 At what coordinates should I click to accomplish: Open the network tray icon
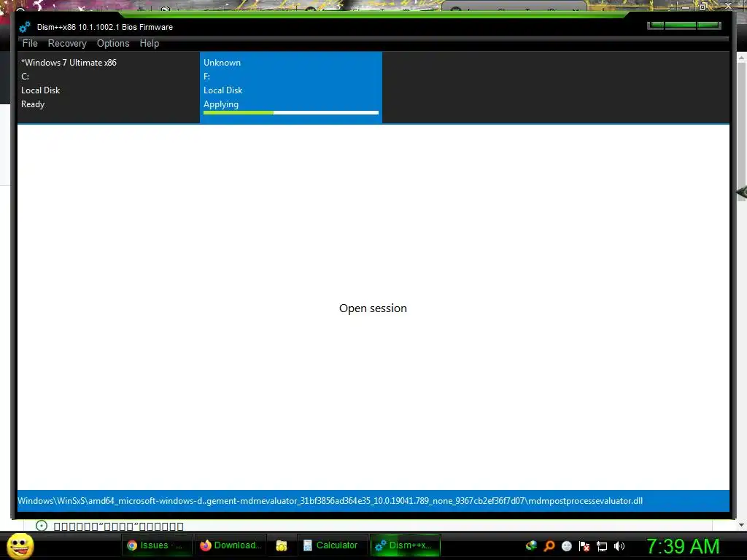click(x=602, y=546)
